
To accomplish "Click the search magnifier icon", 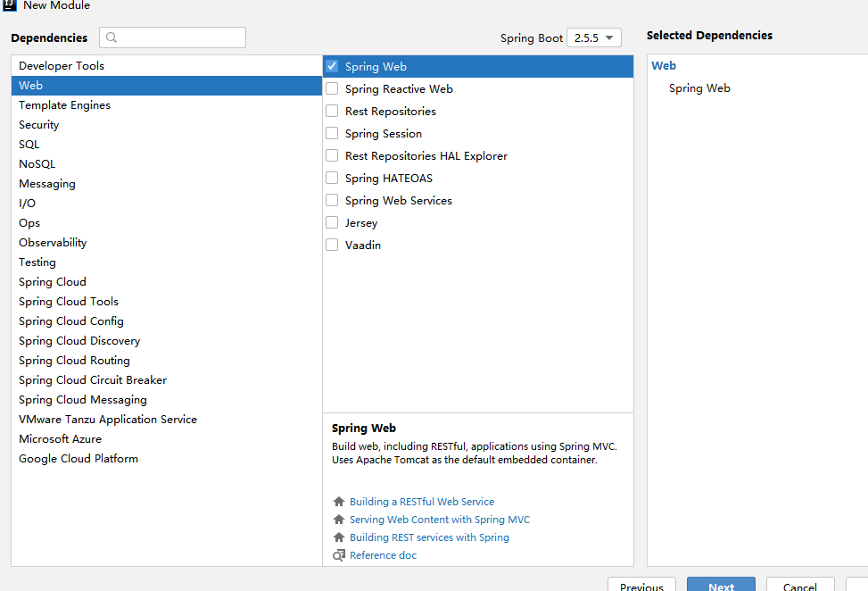I will coord(112,37).
